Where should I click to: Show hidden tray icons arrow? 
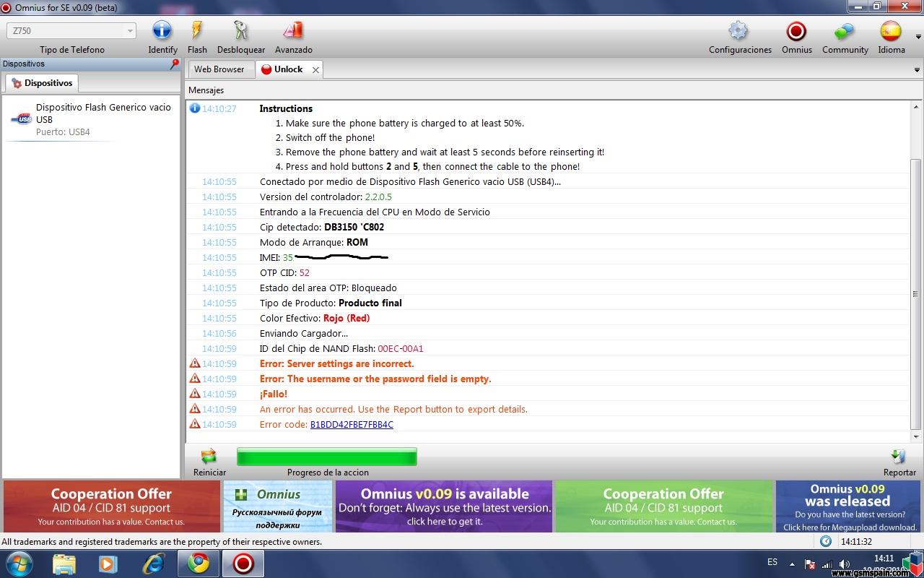pyautogui.click(x=793, y=563)
